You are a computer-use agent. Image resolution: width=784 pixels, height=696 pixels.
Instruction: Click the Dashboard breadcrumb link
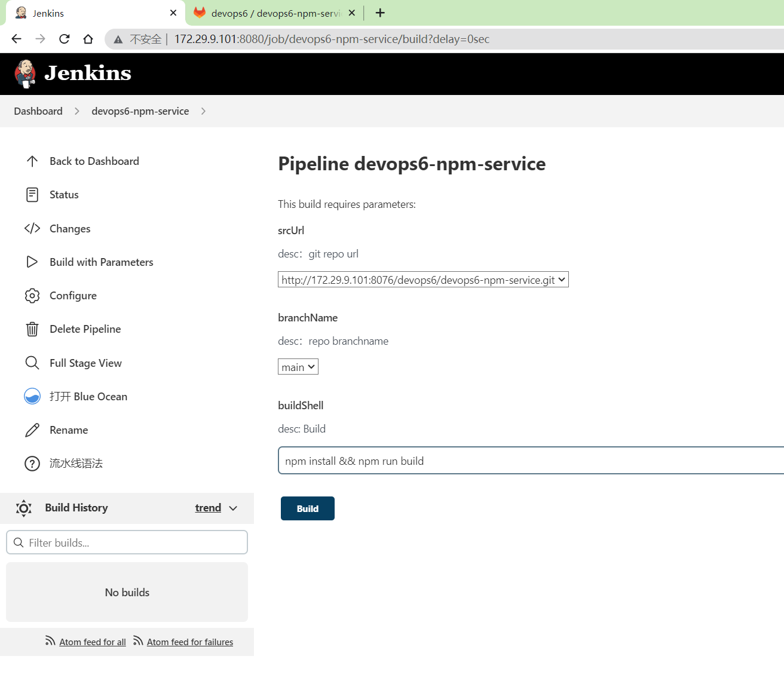pos(38,111)
